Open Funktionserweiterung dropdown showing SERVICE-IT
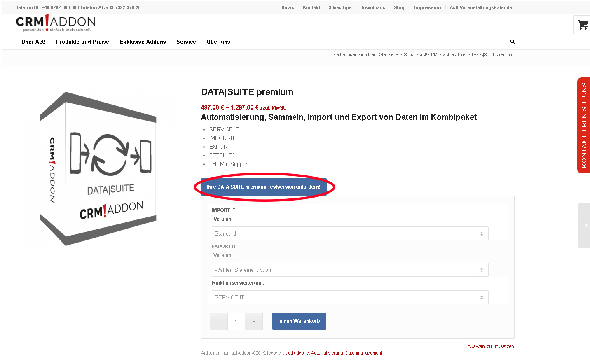This screenshot has height=364, width=590. 350,297
